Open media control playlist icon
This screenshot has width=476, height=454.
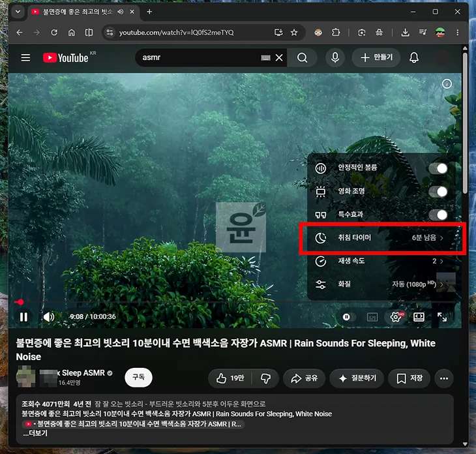click(423, 33)
